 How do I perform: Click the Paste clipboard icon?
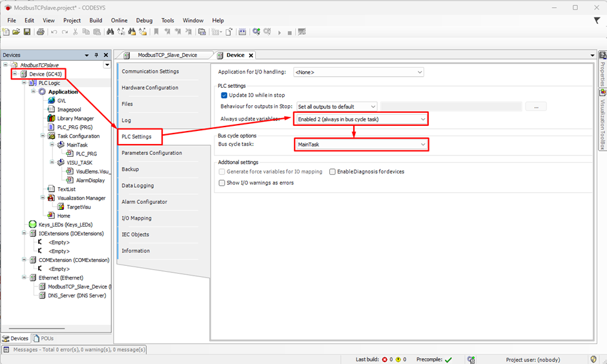(x=97, y=32)
